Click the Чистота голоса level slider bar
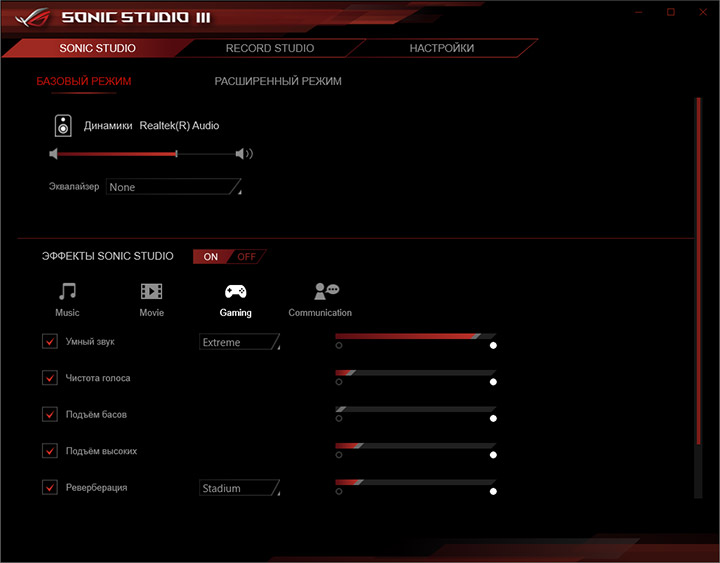Viewport: 720px width, 563px height. tap(416, 373)
